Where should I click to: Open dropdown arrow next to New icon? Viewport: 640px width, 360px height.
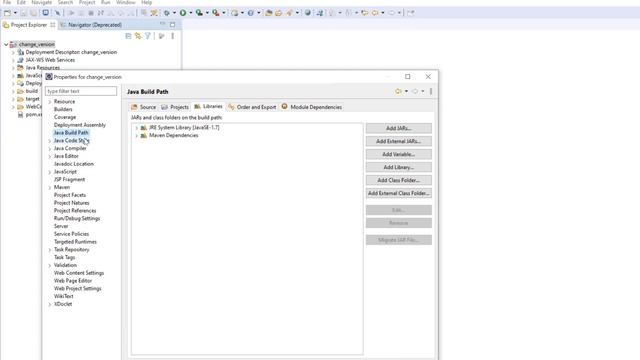(15, 13)
